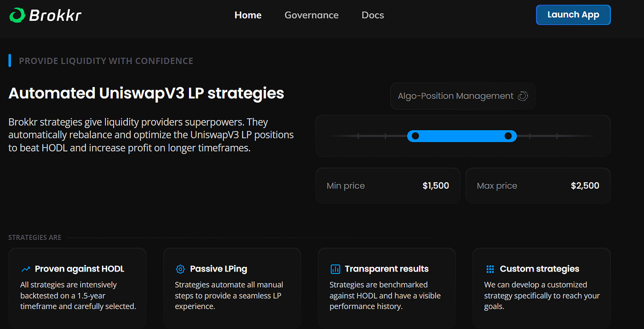Click the Max price label

coord(497,186)
